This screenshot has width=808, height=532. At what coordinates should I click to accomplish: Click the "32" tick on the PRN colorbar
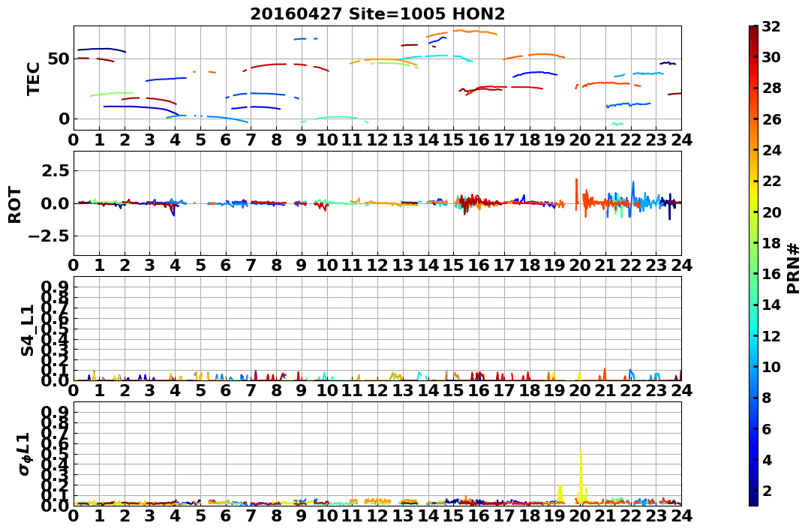771,26
